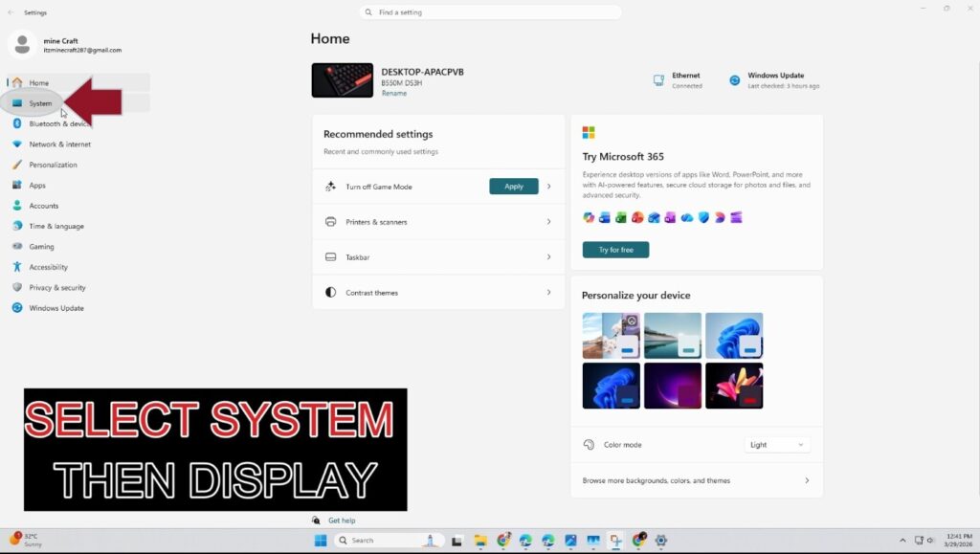Expand the Printers & scanners row
This screenshot has height=554, width=980.
point(437,221)
